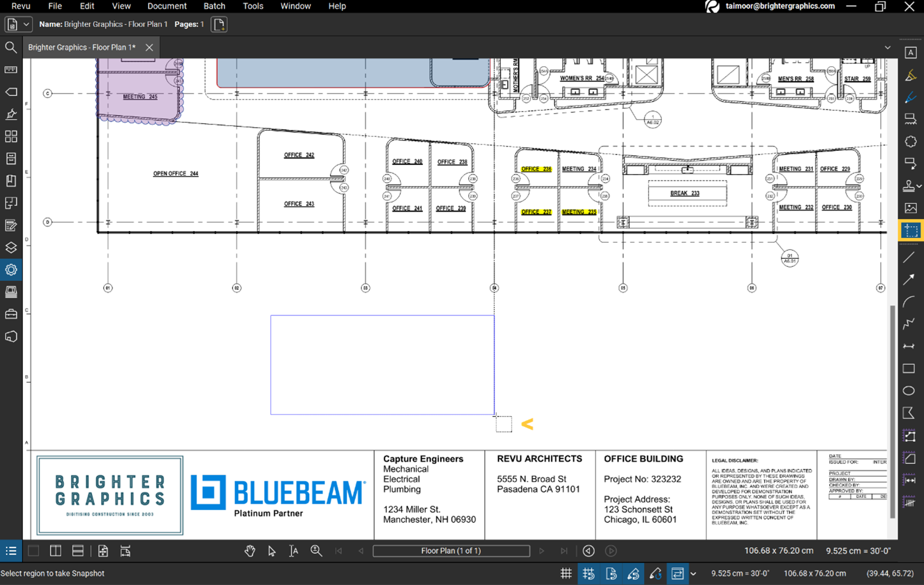This screenshot has height=585, width=924.
Task: Open the Search panel magnifier icon
Action: click(11, 47)
